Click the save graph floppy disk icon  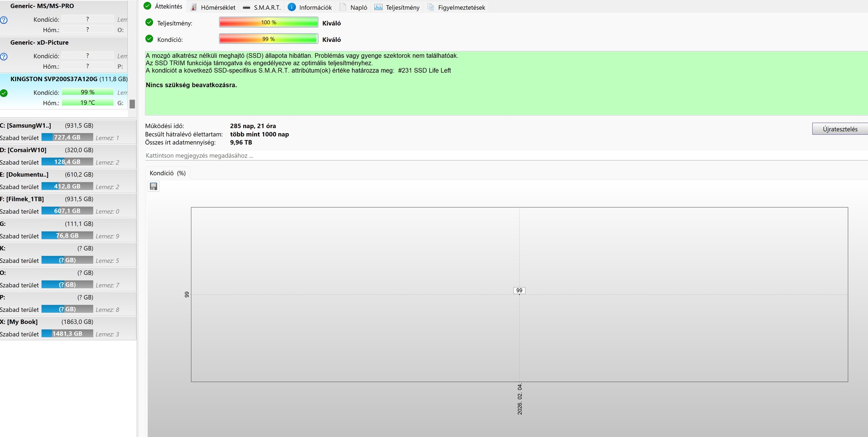pos(153,186)
